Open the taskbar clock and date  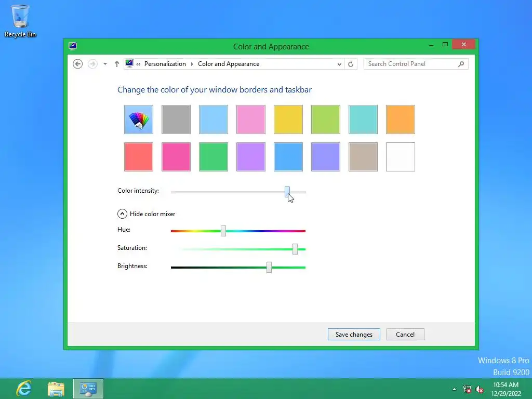[506, 389]
